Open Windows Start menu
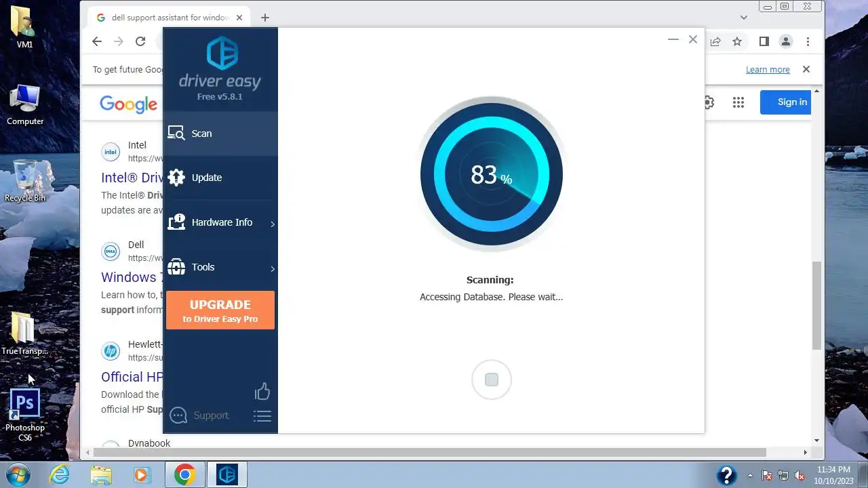The image size is (868, 488). [18, 474]
